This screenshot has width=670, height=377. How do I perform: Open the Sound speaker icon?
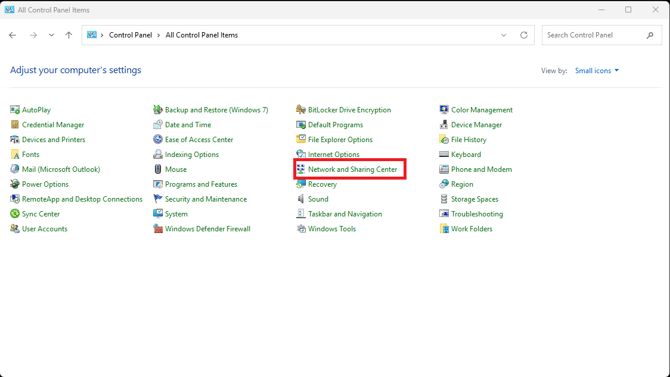[x=301, y=199]
